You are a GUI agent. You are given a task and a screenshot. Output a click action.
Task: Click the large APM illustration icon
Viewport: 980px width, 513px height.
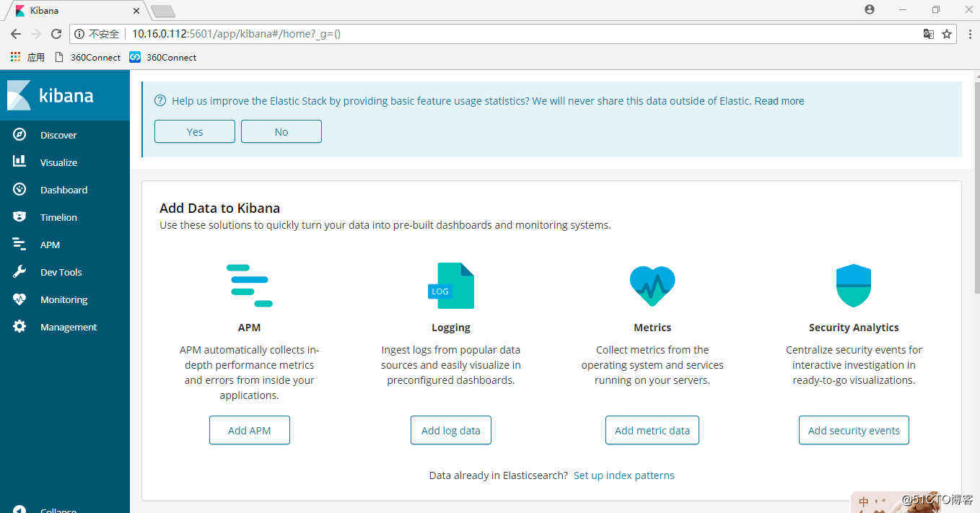[x=250, y=286]
